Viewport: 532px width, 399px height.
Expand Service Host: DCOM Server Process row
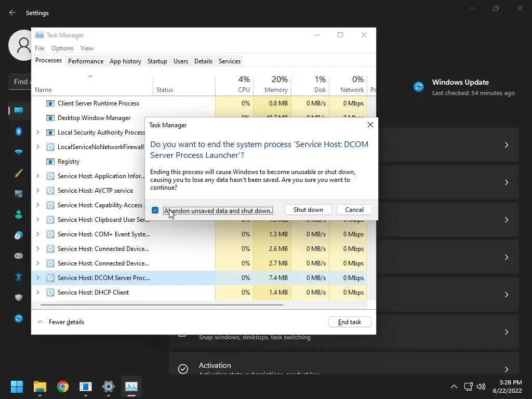[37, 278]
